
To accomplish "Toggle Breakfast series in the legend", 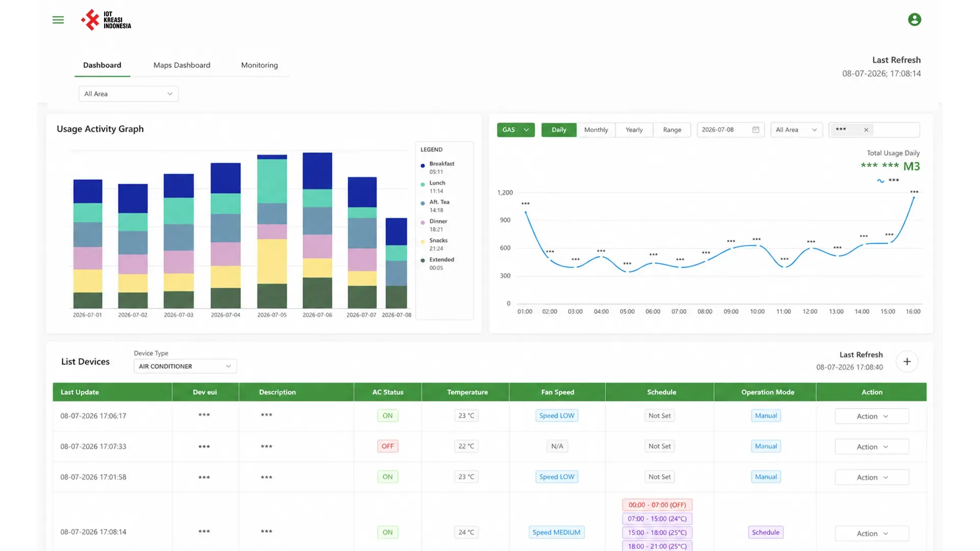I will pos(437,167).
